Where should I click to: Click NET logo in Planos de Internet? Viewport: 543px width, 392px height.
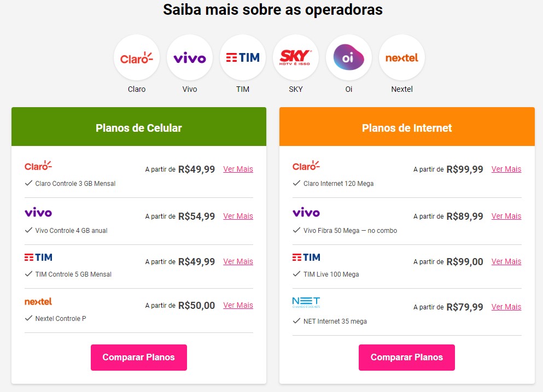click(x=306, y=302)
